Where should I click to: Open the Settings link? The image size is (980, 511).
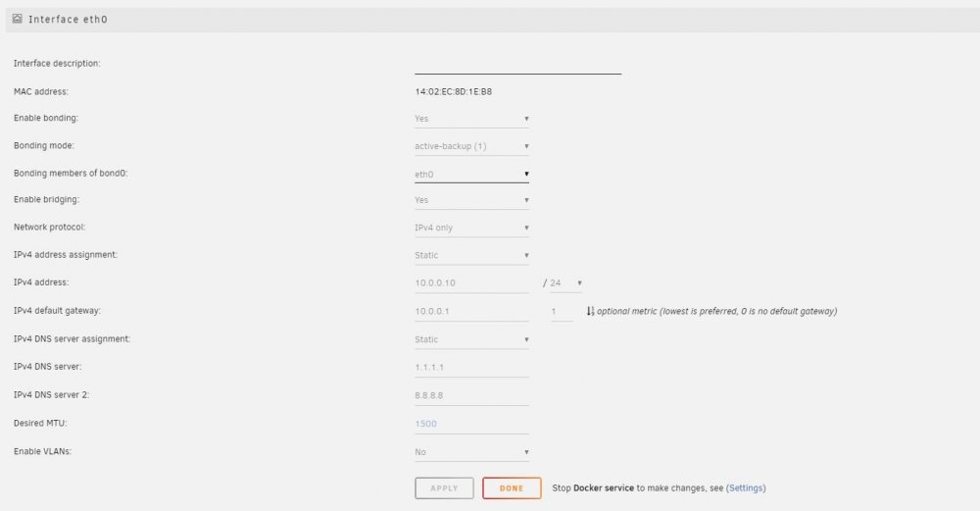746,487
